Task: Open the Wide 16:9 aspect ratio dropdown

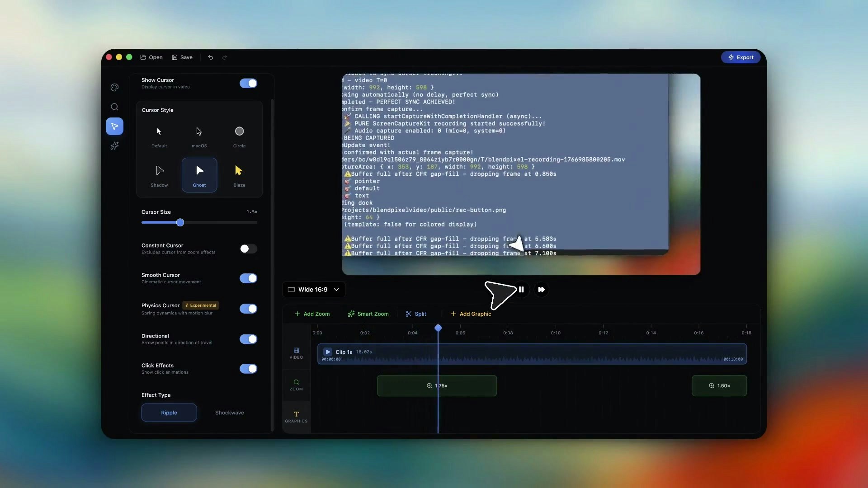Action: (x=314, y=290)
